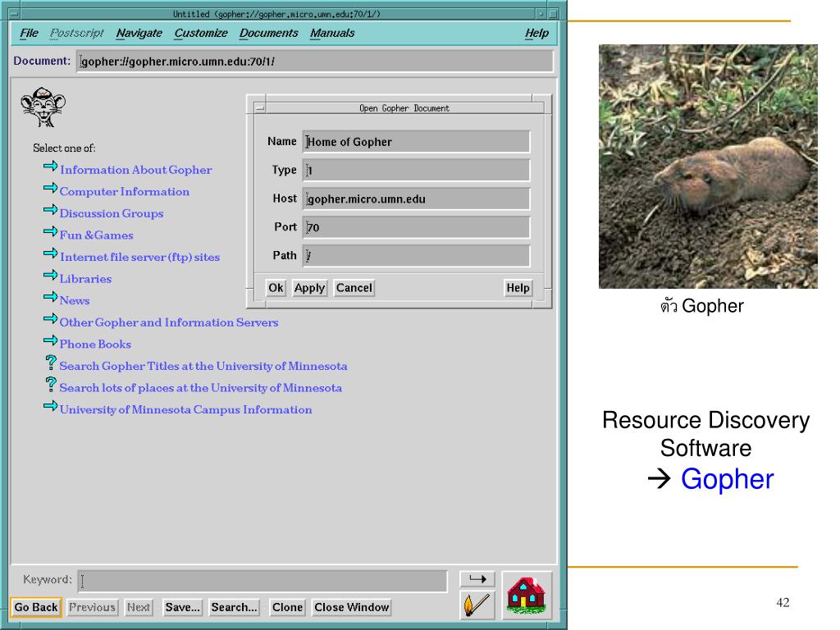Viewport: 840px width, 630px height.
Task: Click the Document URL input field
Action: click(x=314, y=62)
